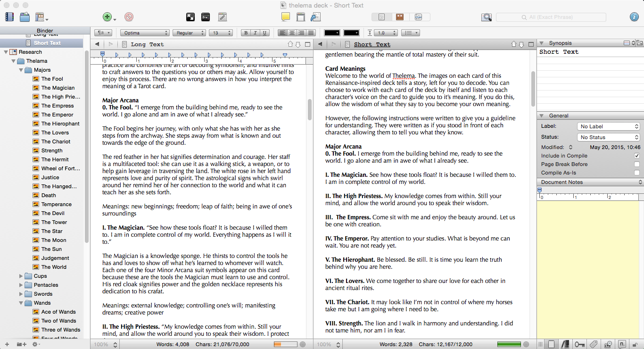Open the binder gear action menu
644x349 pixels.
[x=37, y=344]
